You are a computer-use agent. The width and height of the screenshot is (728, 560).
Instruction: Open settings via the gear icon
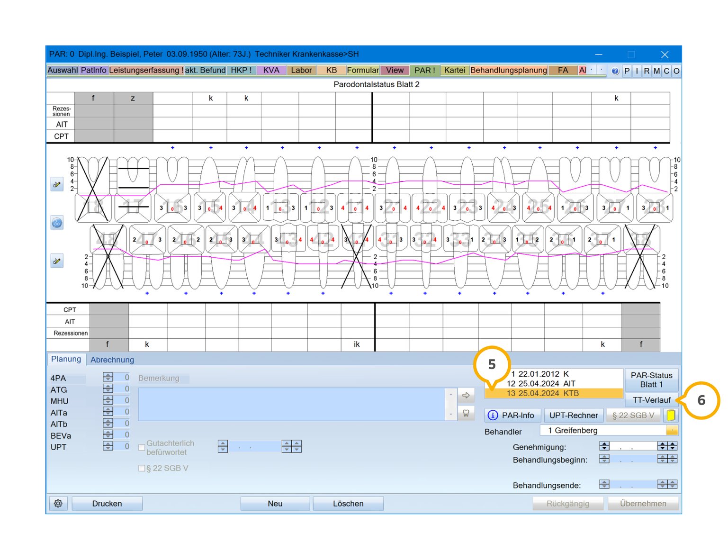[58, 503]
